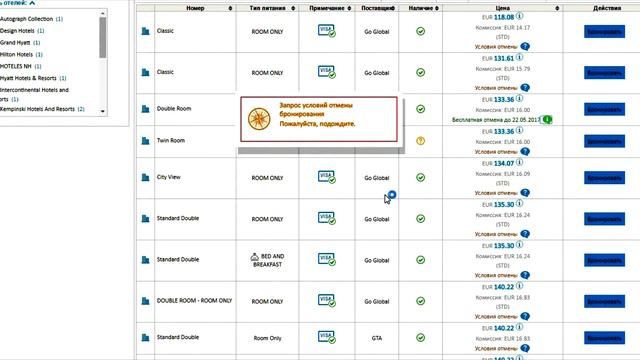Image resolution: width=640 pixels, height=360 pixels.
Task: Collapse the hotel chains filter section
Action: tap(32, 3)
